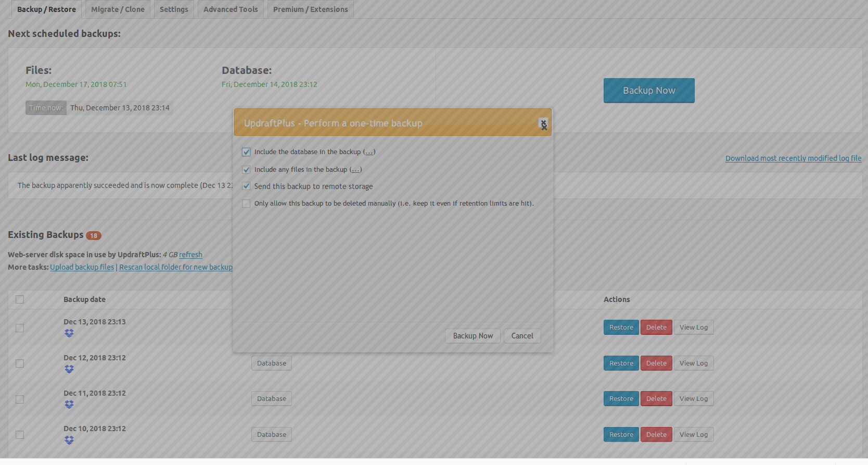Expand database backup options (...) link
The width and height of the screenshot is (868, 465).
[369, 152]
